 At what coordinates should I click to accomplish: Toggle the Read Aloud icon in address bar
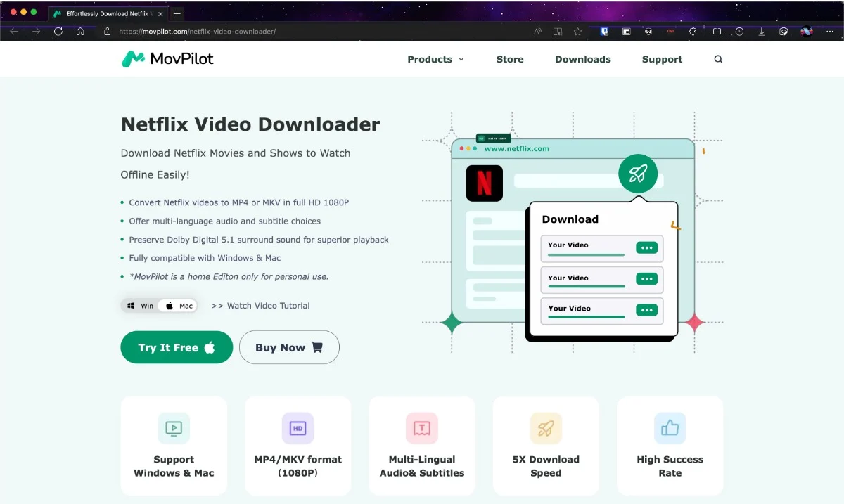pyautogui.click(x=538, y=32)
